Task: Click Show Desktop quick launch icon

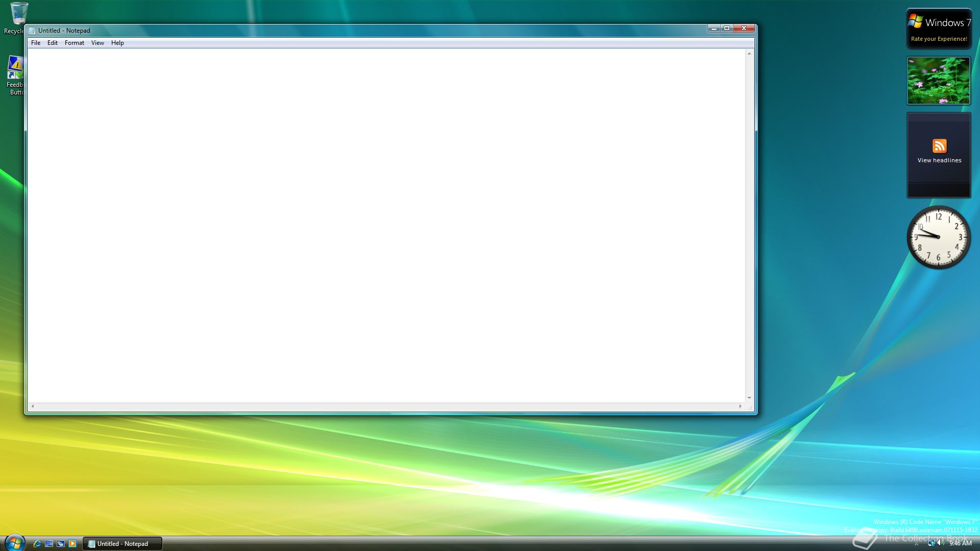Action: point(49,544)
